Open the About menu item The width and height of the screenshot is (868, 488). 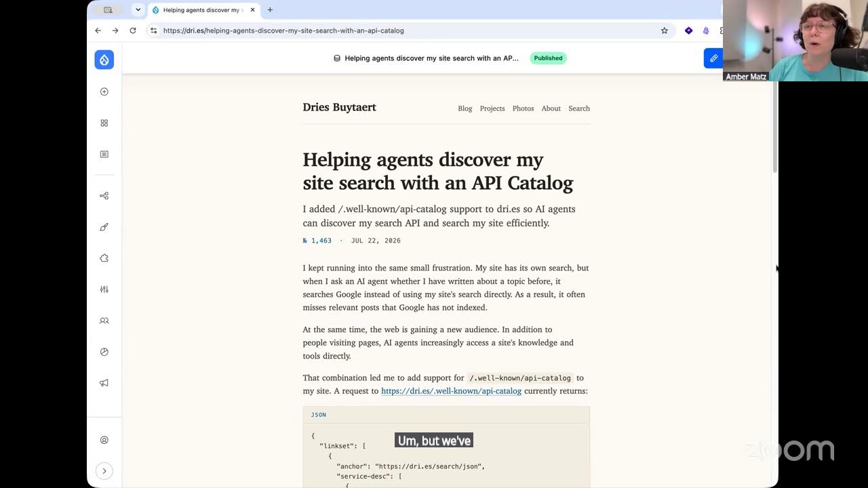pyautogui.click(x=551, y=108)
